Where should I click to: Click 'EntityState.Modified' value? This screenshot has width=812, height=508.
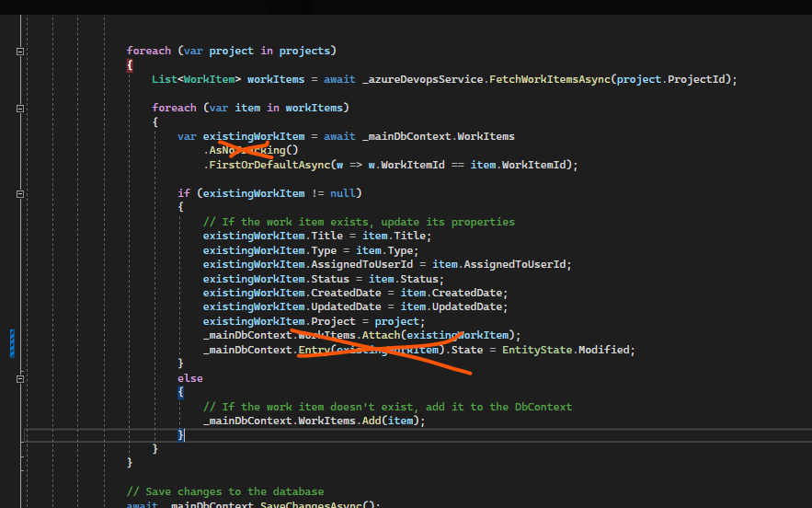pos(565,350)
